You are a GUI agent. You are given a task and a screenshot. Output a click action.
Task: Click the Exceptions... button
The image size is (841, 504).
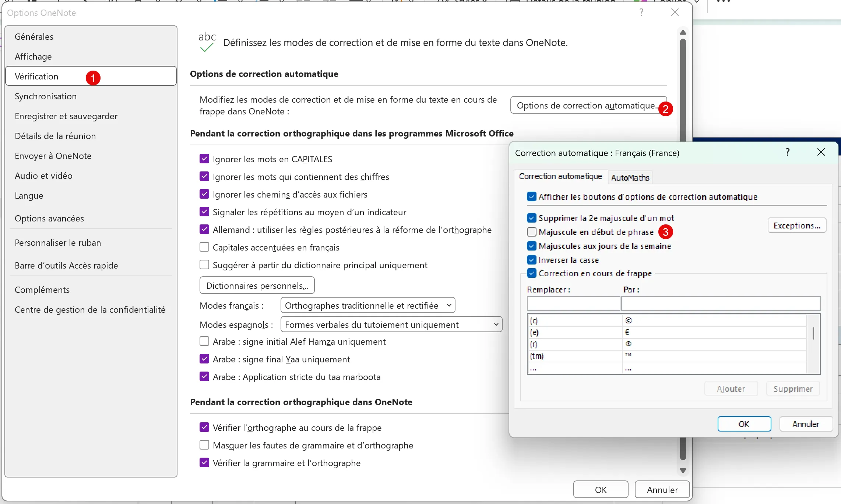[x=796, y=226]
